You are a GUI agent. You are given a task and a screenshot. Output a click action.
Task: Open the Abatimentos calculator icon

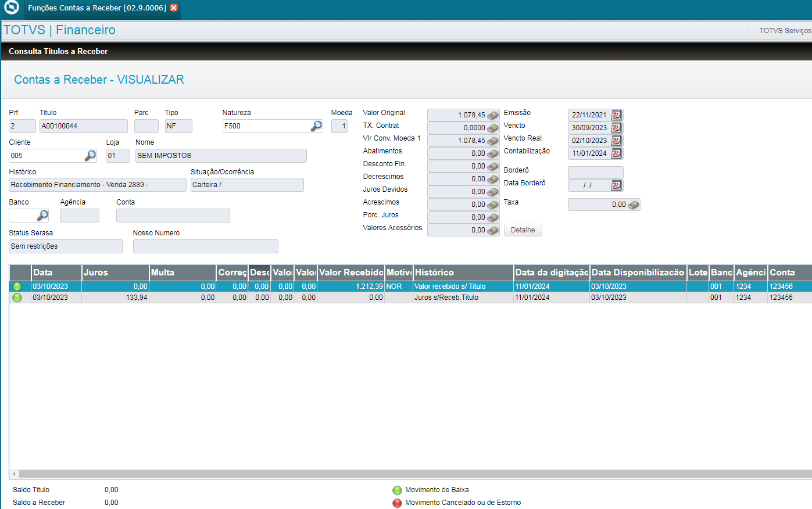coord(493,153)
